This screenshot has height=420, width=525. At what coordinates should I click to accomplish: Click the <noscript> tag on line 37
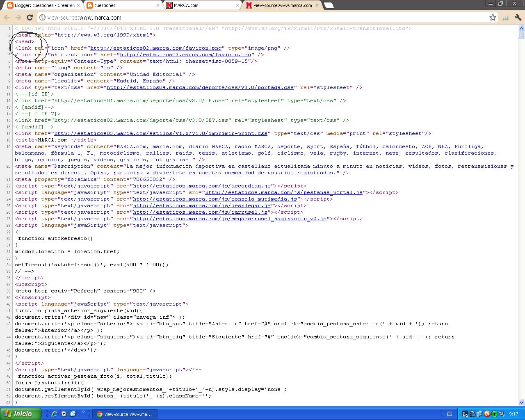[x=31, y=284]
